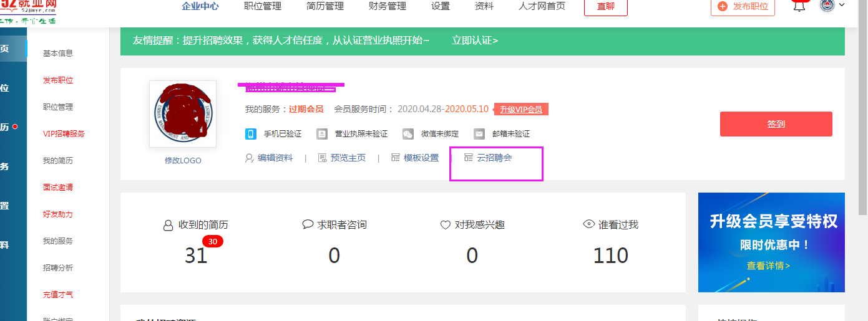Screen dimensions: 868x321
Task: Select 我的简历 in the sidebar
Action: (58, 161)
